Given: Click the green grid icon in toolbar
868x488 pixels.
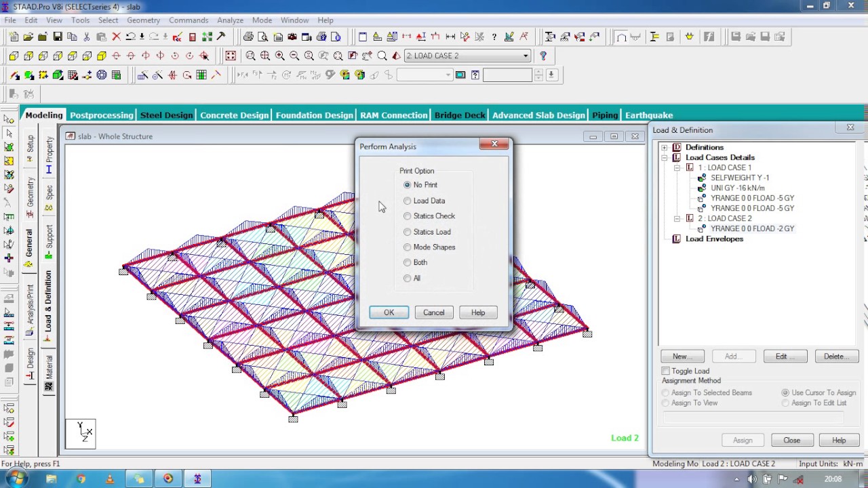Looking at the screenshot, I should click(201, 75).
